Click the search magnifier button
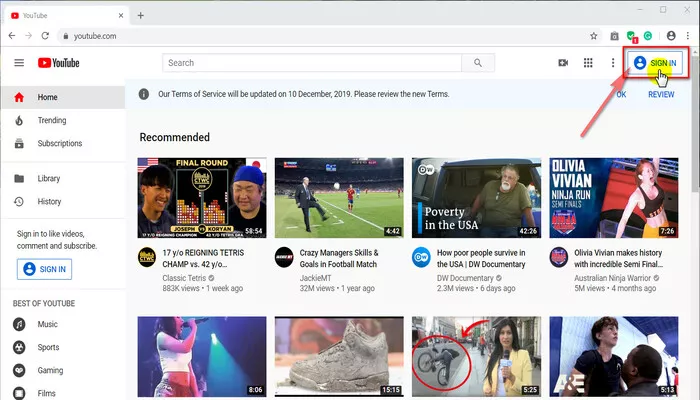The height and width of the screenshot is (400, 700). (x=478, y=63)
